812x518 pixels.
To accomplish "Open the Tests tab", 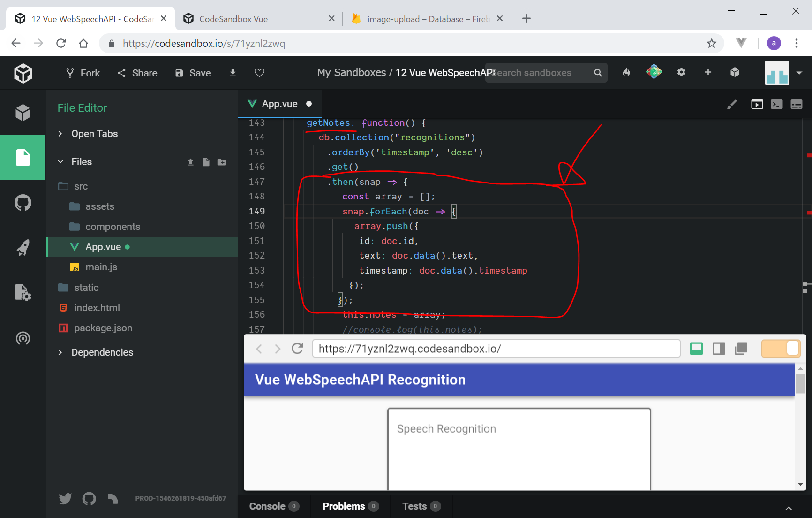I will (421, 506).
